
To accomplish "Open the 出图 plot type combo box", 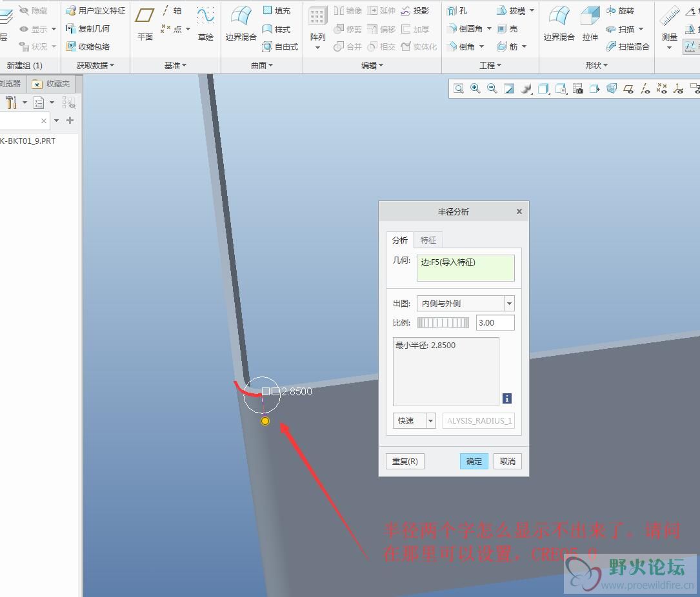I will point(466,304).
